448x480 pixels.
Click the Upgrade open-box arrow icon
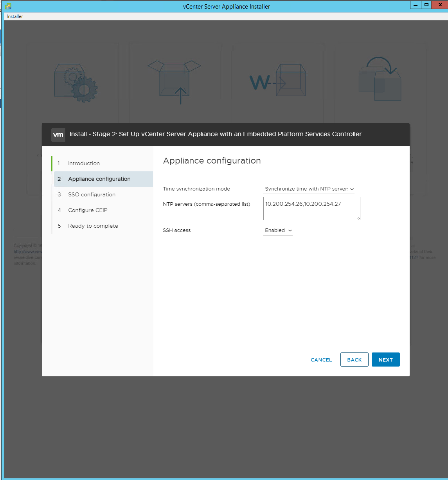point(175,81)
